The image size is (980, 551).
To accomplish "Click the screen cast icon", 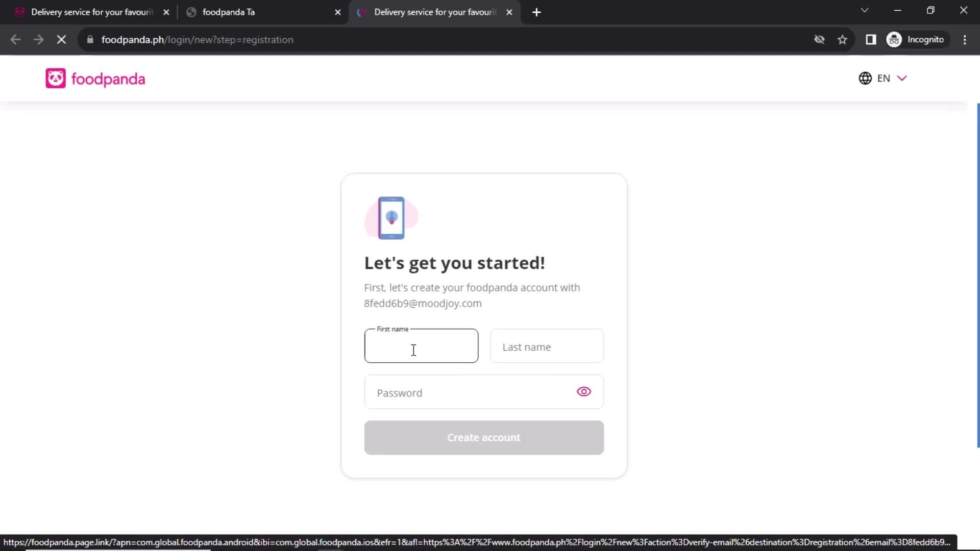I will (870, 39).
